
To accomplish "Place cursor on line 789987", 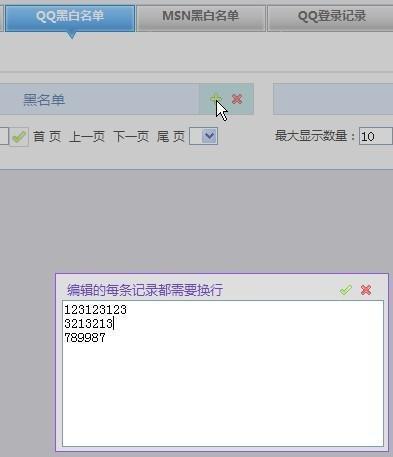I will [85, 338].
